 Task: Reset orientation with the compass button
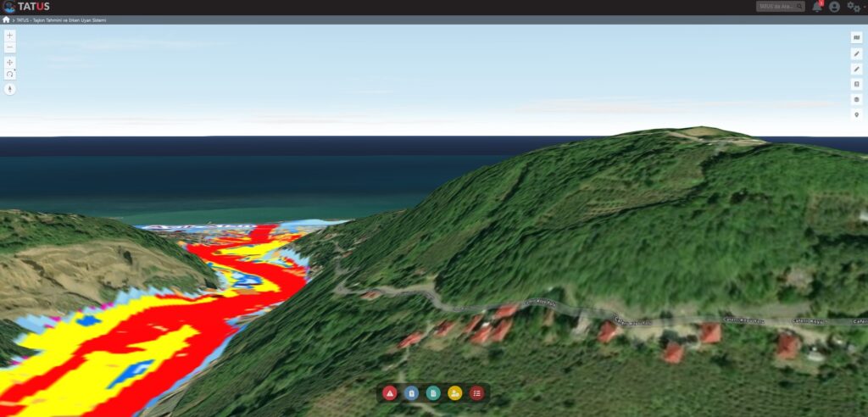click(10, 89)
